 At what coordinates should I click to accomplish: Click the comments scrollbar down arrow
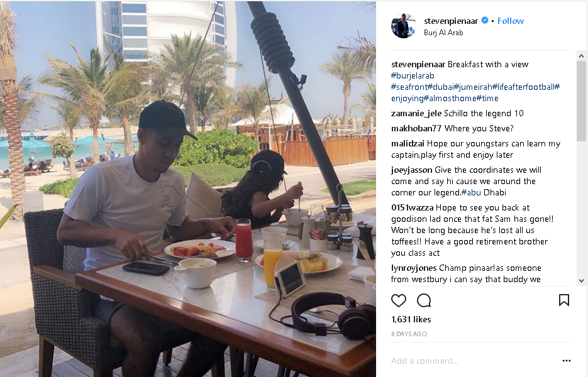(581, 280)
